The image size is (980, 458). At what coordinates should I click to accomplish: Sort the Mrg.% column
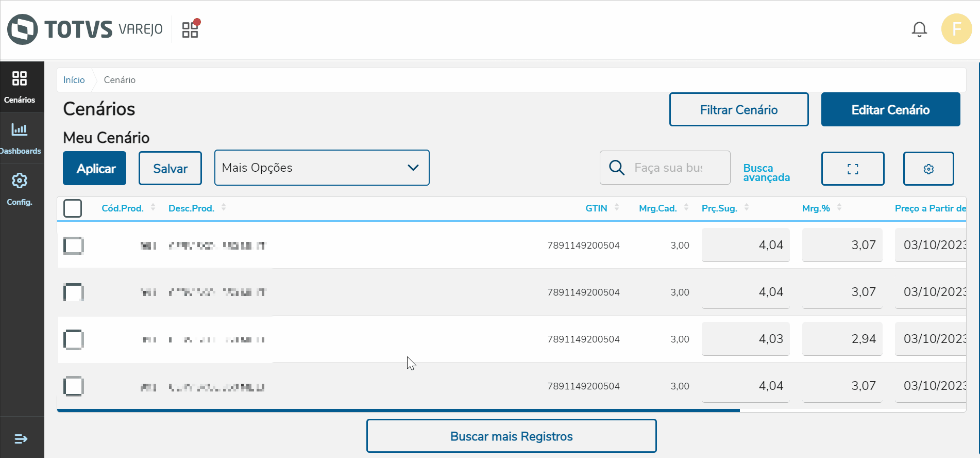pos(839,207)
